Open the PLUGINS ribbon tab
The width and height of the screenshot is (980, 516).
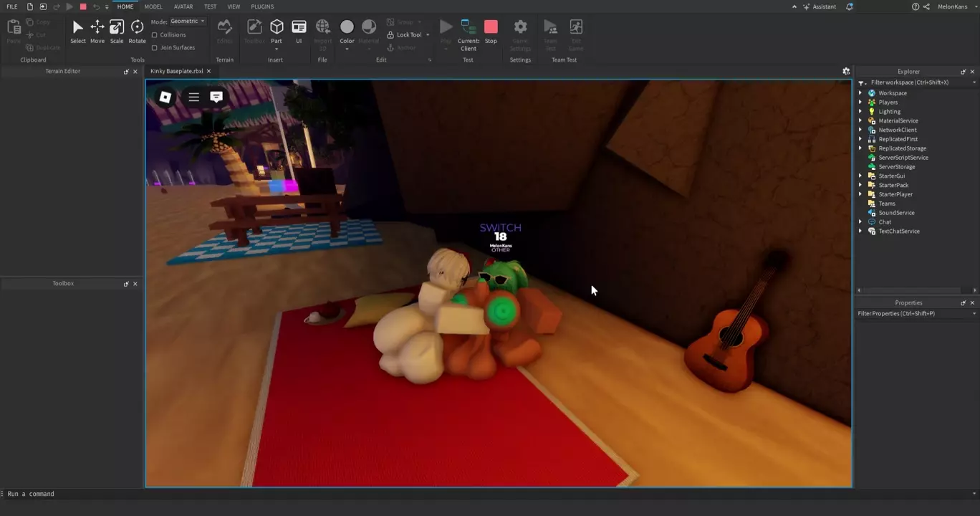click(262, 6)
